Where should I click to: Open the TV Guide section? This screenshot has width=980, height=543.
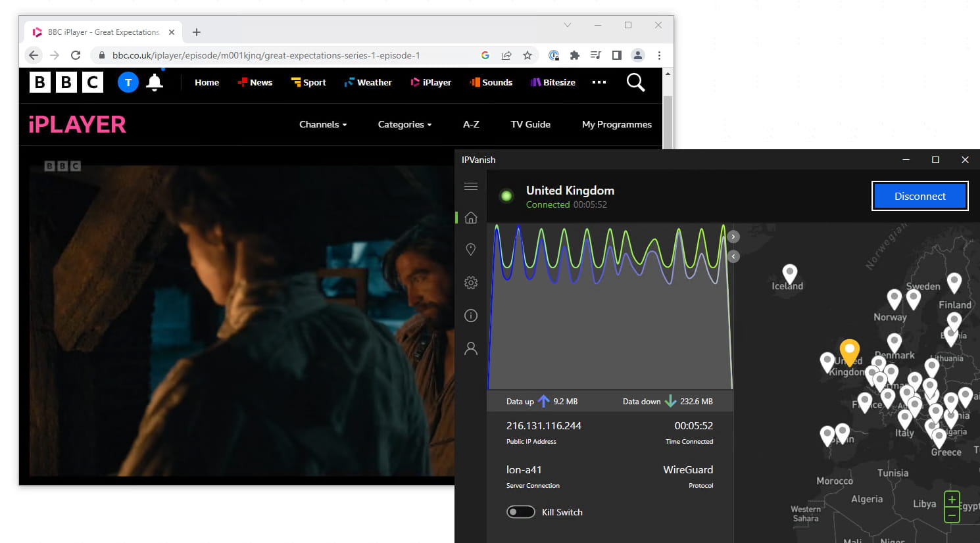pos(530,124)
